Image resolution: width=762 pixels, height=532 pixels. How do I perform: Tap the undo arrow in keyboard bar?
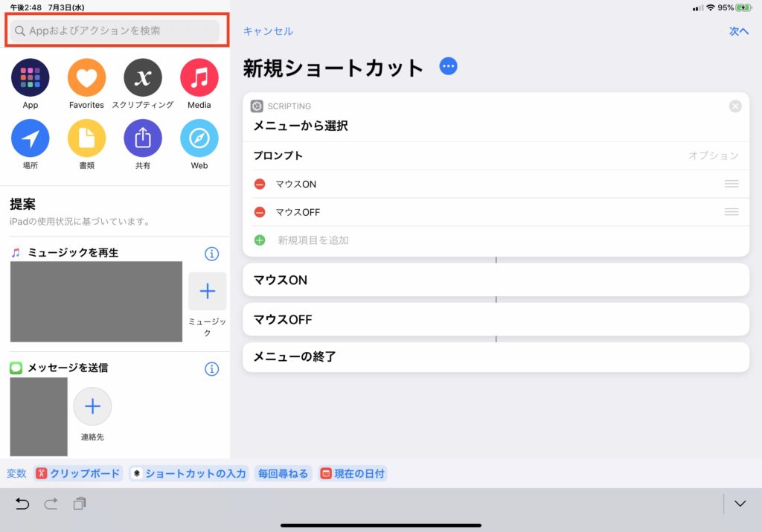22,504
